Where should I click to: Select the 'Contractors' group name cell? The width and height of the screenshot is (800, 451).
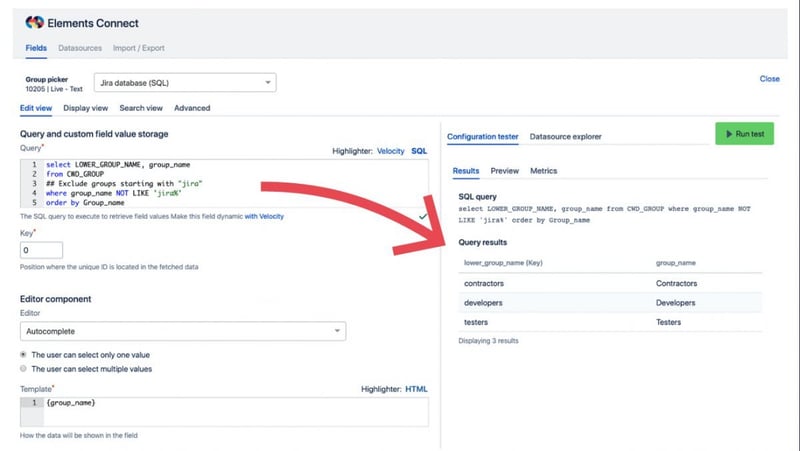coord(677,283)
